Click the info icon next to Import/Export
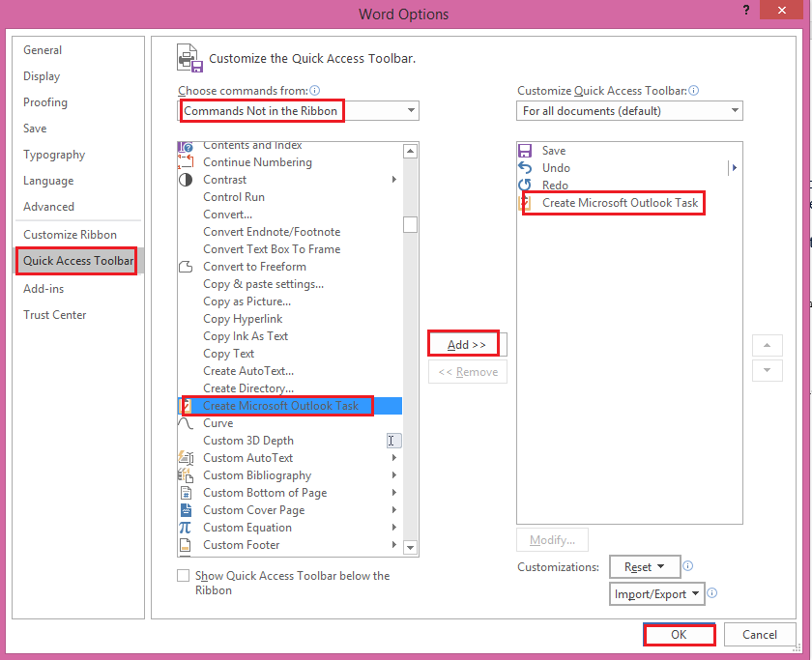The height and width of the screenshot is (660, 812). click(712, 592)
